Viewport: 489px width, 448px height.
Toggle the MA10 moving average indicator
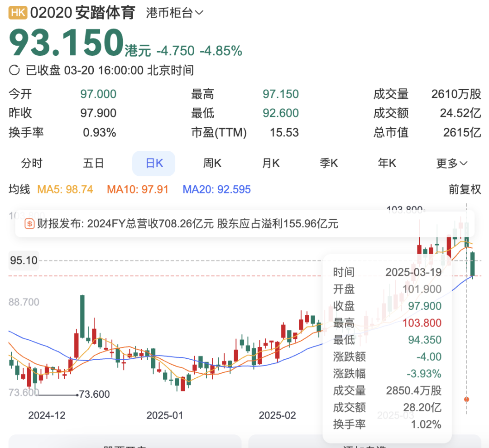[x=137, y=189]
